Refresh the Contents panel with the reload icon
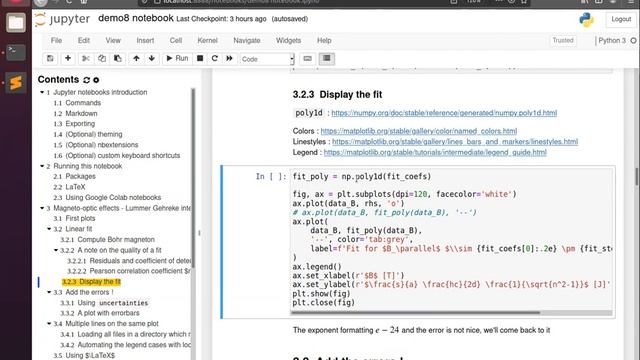This screenshot has width=640, height=360. pyautogui.click(x=87, y=80)
